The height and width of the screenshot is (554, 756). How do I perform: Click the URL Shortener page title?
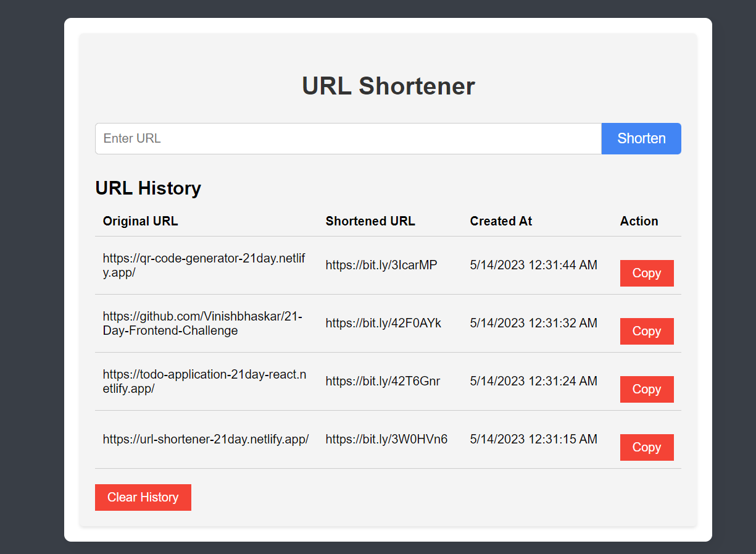click(388, 86)
